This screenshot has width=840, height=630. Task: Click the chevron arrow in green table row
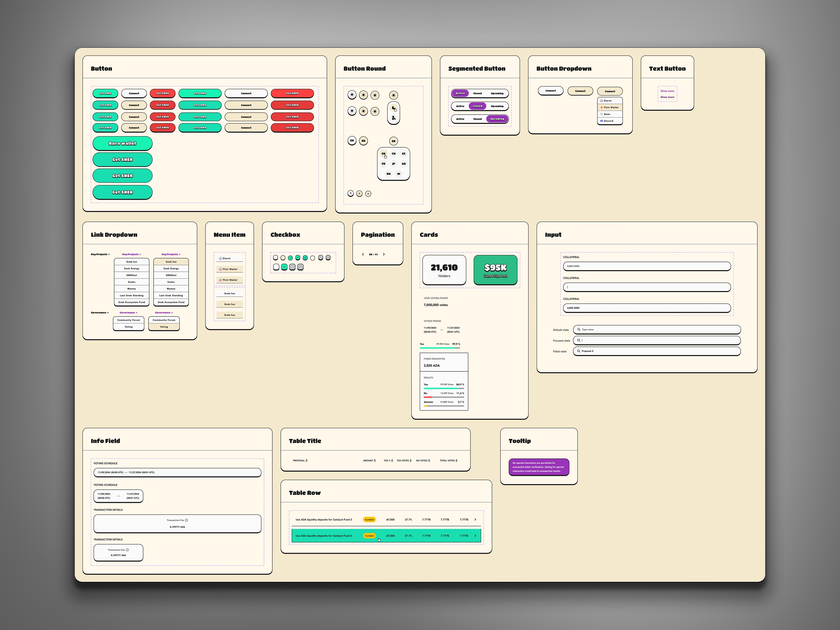475,536
